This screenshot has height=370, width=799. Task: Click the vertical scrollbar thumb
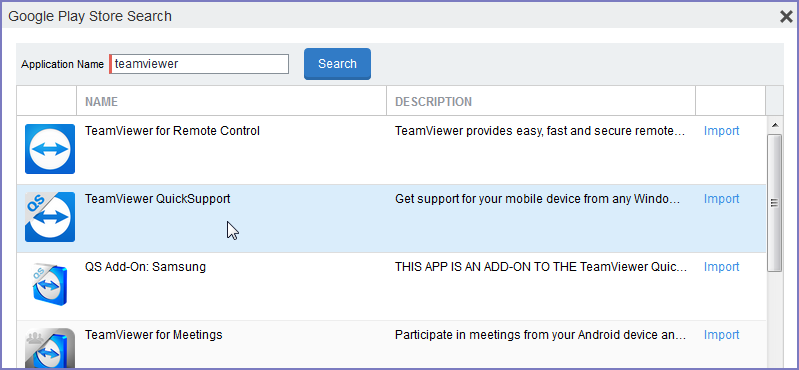775,203
